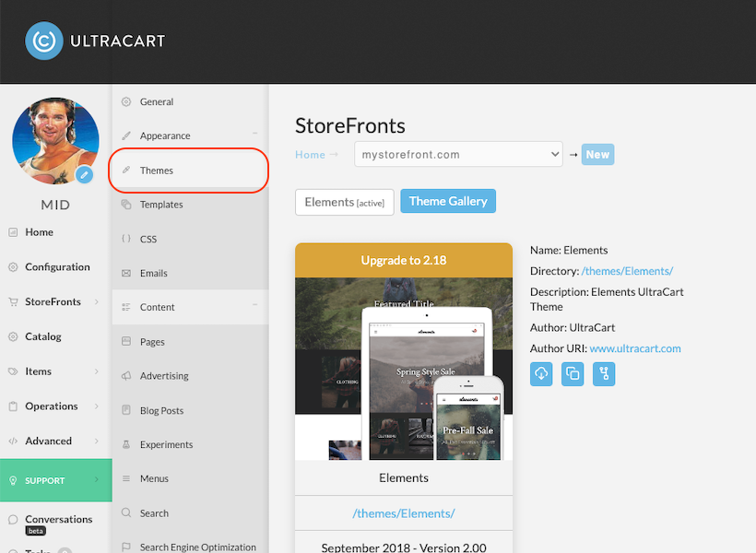Click the envelope icon beside Emails

(126, 273)
